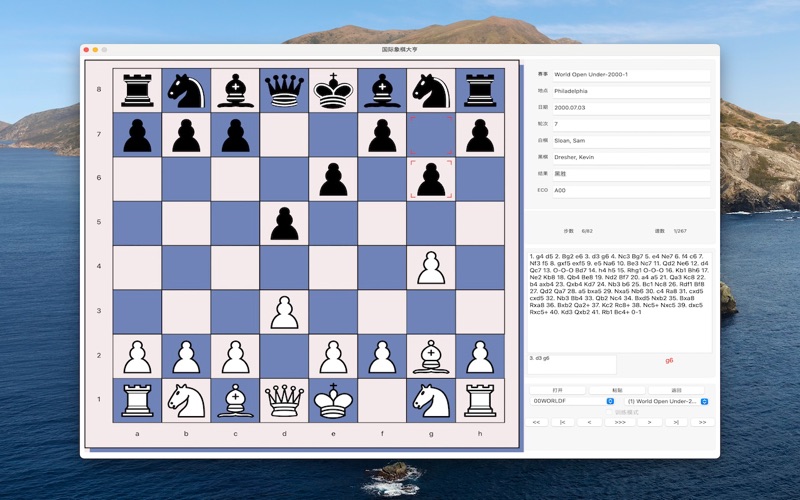Click the location field Philadelphia
The height and width of the screenshot is (500, 800).
pyautogui.click(x=631, y=92)
